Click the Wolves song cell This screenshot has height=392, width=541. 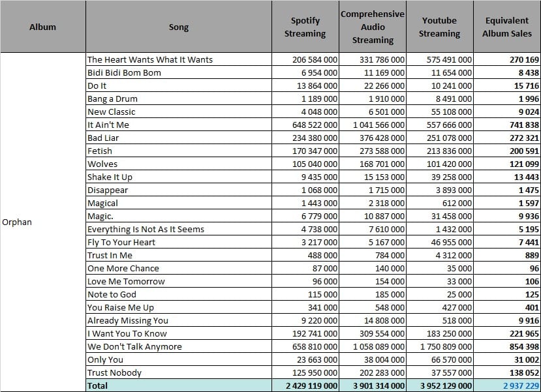pyautogui.click(x=179, y=164)
